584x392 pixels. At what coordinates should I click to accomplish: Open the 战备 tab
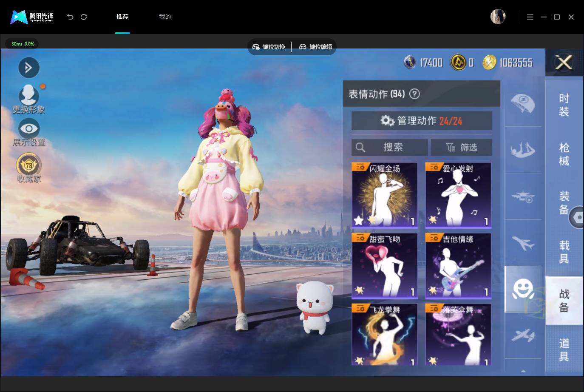pos(564,301)
